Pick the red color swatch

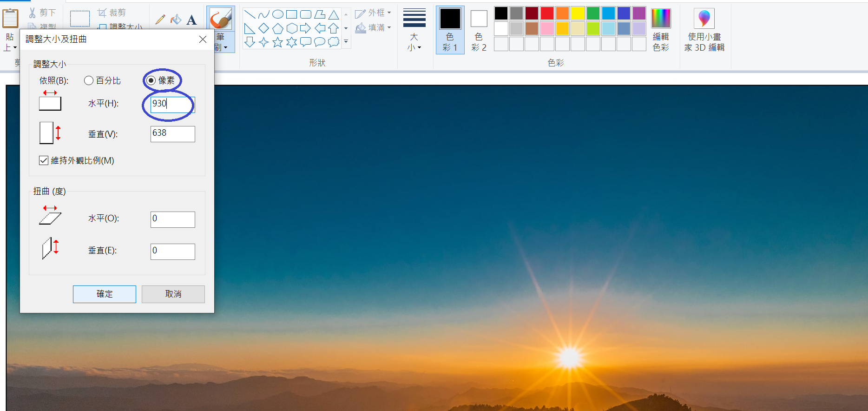pos(547,13)
